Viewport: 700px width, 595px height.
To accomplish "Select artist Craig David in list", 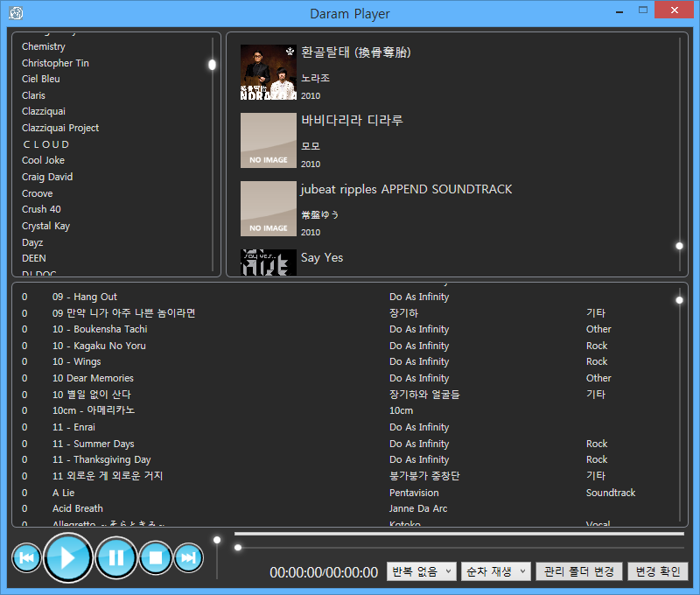I will click(47, 177).
